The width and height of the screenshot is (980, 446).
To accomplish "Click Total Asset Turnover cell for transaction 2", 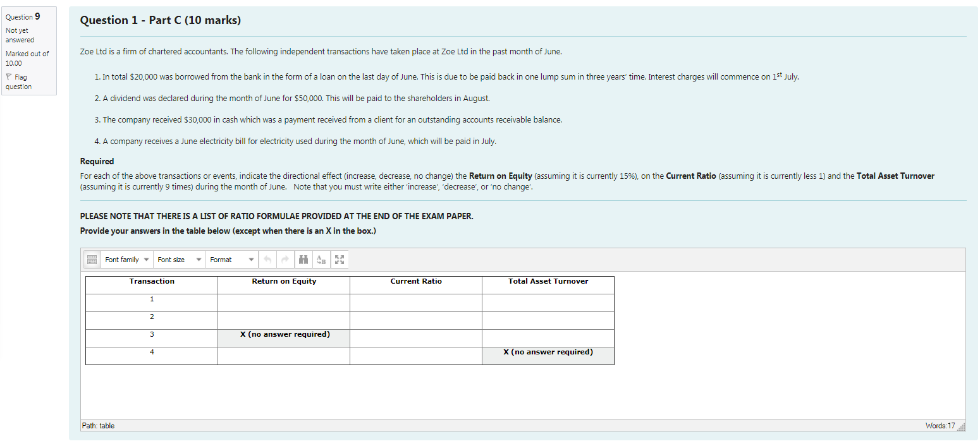I will (x=548, y=321).
